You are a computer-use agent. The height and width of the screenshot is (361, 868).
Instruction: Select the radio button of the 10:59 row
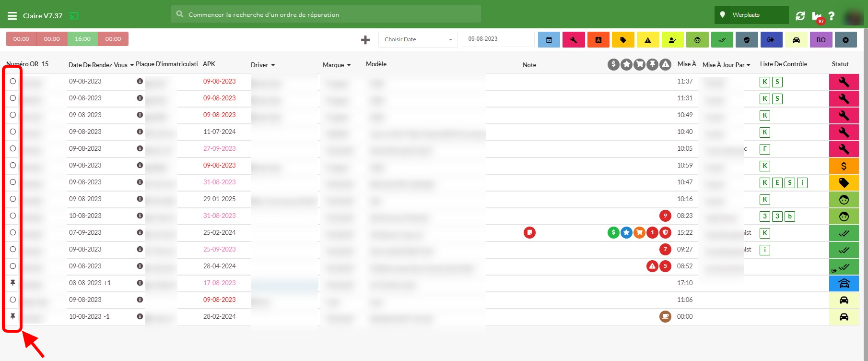[13, 165]
